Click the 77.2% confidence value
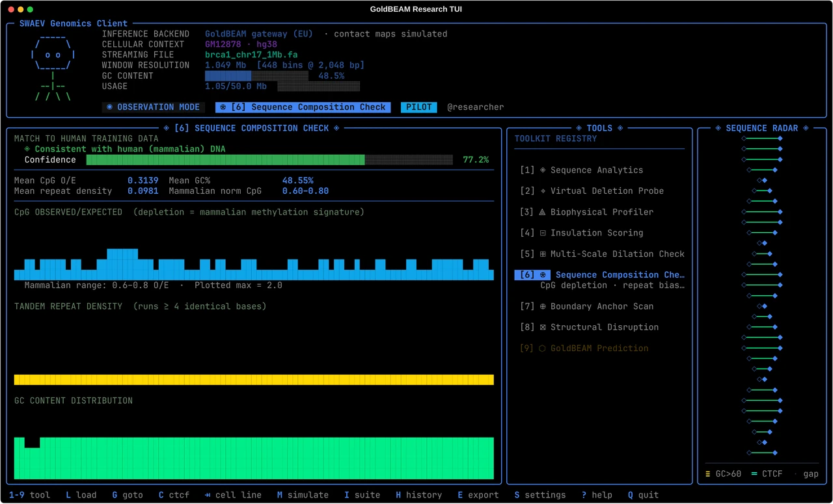Viewport: 833px width, 504px height. click(x=476, y=160)
